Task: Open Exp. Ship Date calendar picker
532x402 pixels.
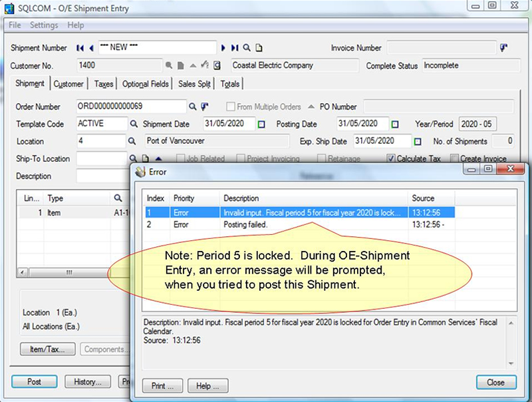Action: point(418,142)
